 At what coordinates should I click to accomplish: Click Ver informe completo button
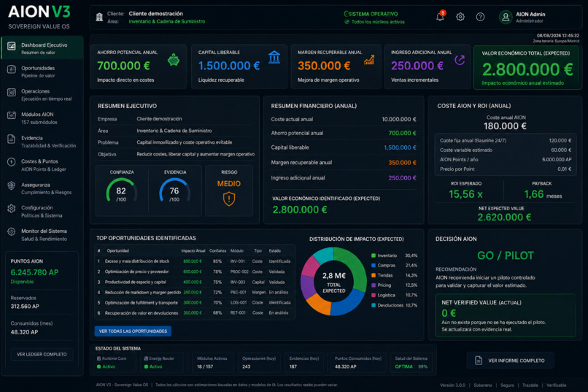[510, 361]
